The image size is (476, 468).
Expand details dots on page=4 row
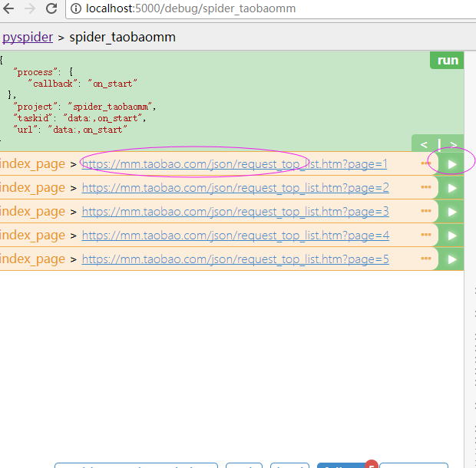(x=426, y=235)
